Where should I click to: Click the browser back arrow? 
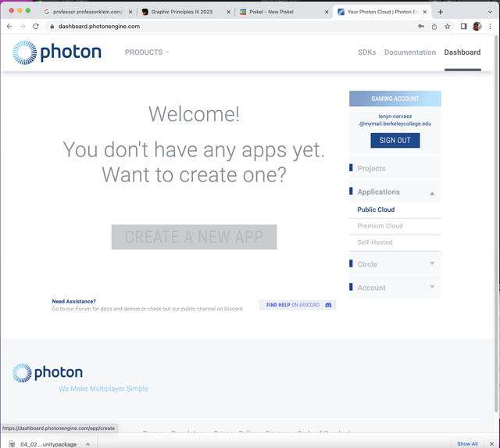pos(9,27)
